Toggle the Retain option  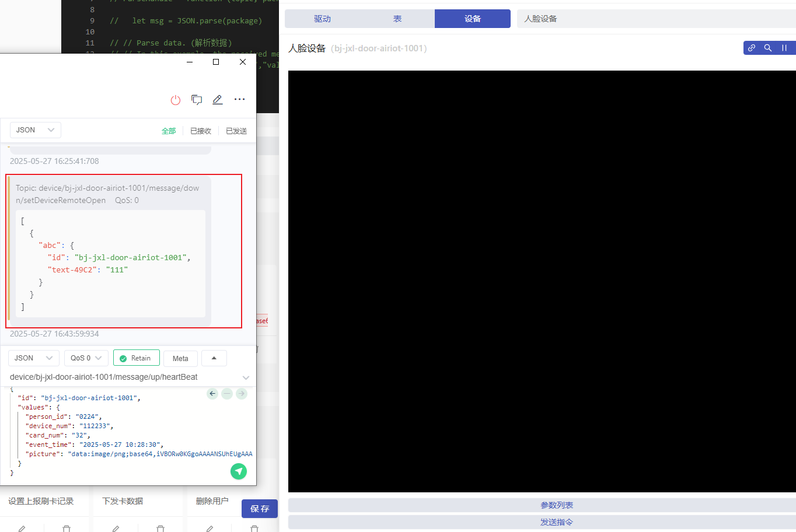(x=137, y=358)
